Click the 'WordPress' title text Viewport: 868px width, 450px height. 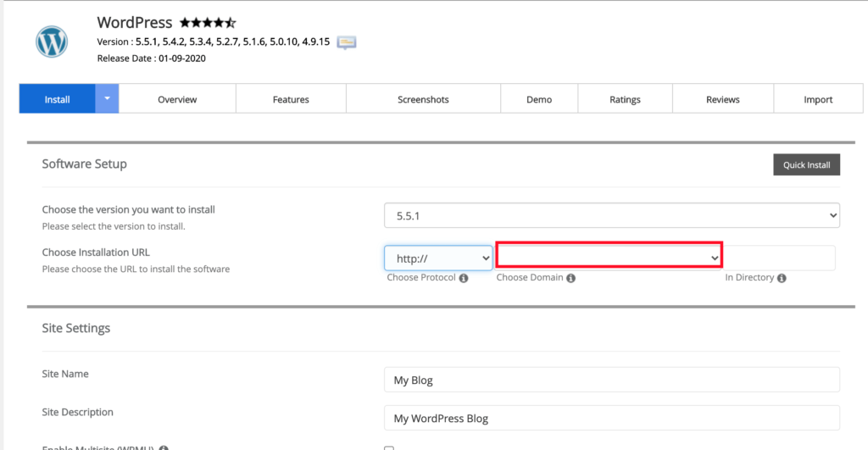coord(135,22)
